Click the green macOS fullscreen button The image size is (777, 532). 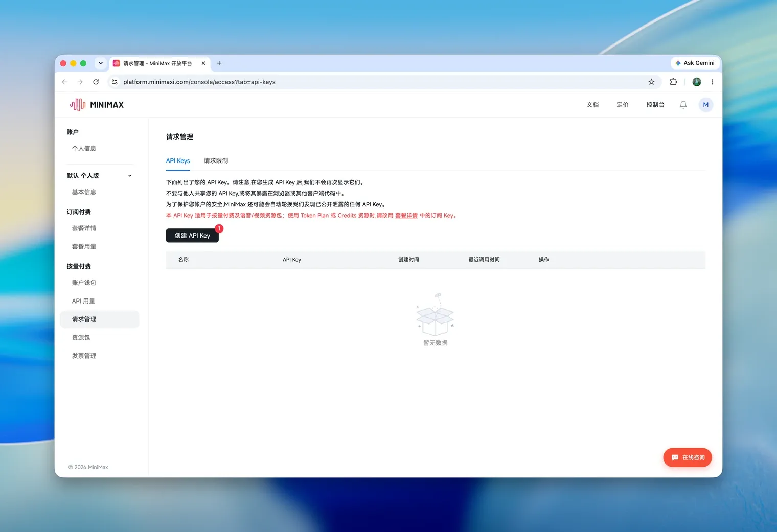point(83,63)
